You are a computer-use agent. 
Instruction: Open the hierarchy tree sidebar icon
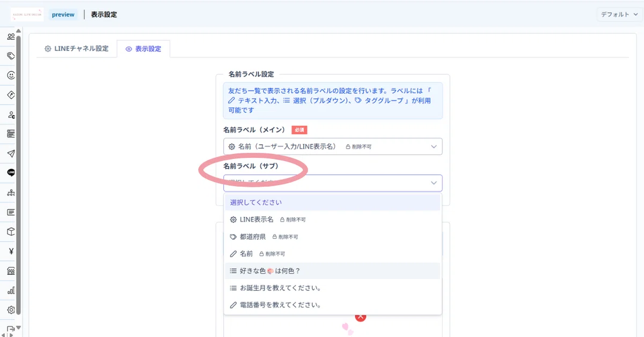click(11, 192)
